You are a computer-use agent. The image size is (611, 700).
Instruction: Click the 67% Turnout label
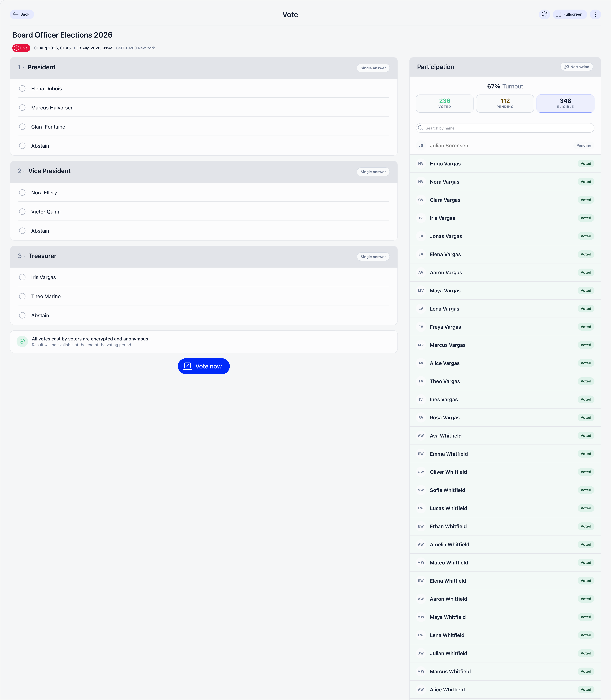(x=505, y=87)
